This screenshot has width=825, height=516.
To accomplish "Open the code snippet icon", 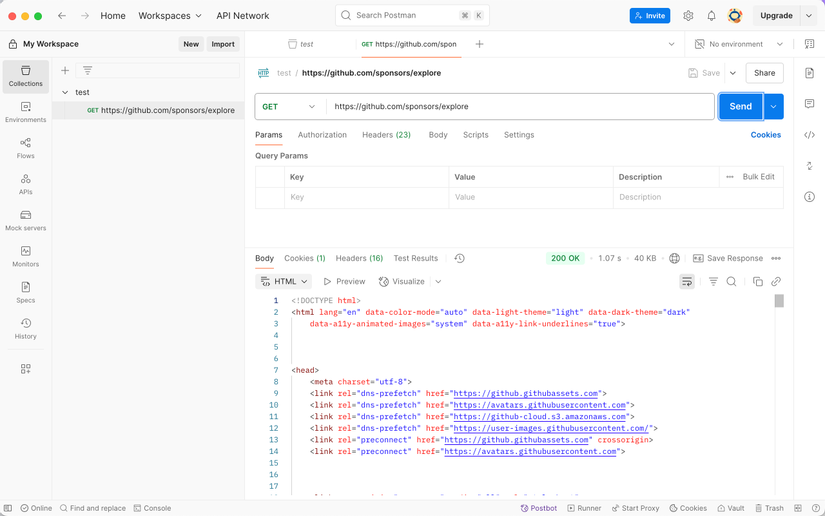I will [x=809, y=135].
